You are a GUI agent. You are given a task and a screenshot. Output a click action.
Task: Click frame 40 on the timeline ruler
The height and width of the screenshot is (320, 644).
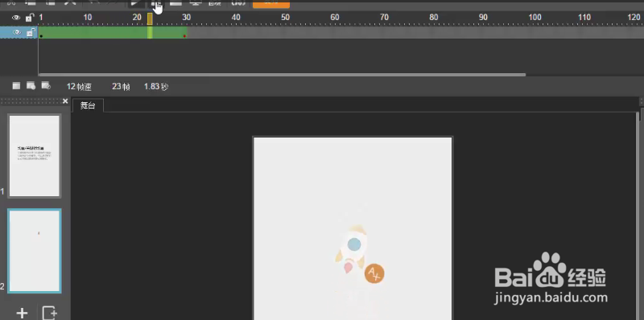(x=236, y=17)
